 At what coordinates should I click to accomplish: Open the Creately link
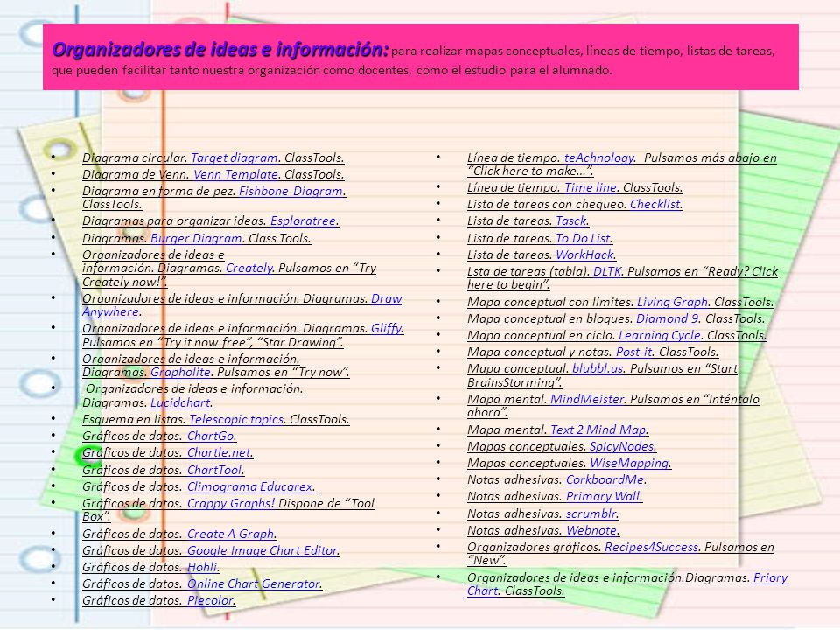coord(249,269)
